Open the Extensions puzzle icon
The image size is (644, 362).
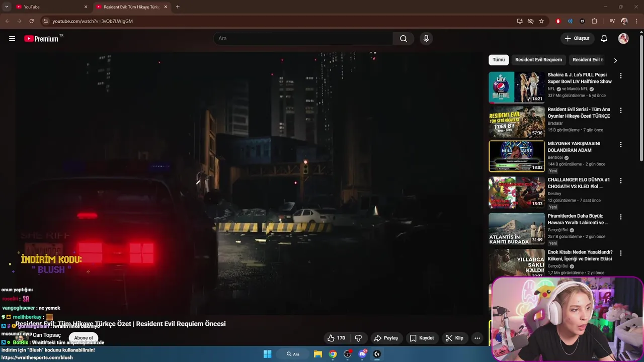coord(595,21)
